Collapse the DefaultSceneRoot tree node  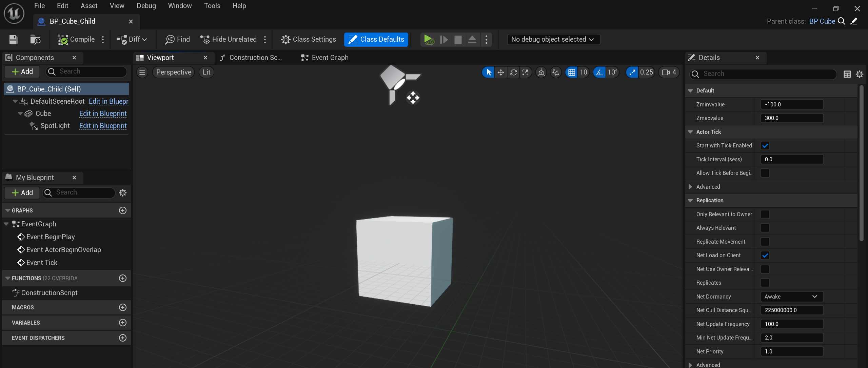tap(15, 101)
